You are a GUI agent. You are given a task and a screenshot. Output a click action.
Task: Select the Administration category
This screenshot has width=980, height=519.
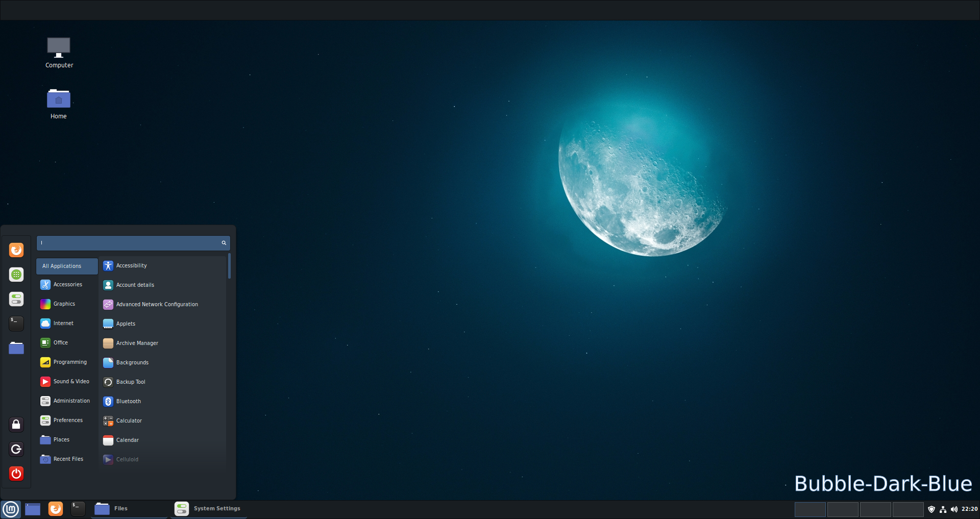click(x=67, y=401)
